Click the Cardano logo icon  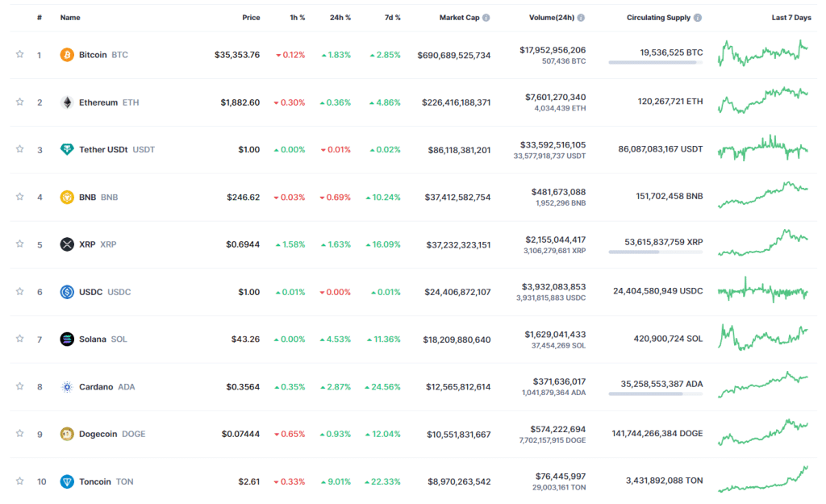pyautogui.click(x=67, y=386)
